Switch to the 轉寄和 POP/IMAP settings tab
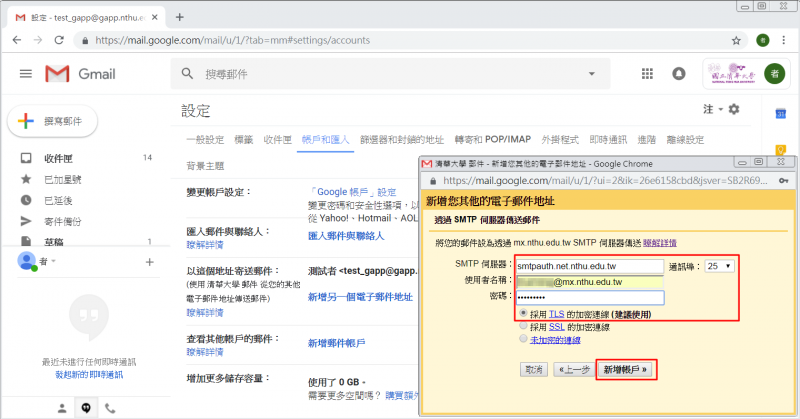Image resolution: width=800 pixels, height=419 pixels. point(491,139)
